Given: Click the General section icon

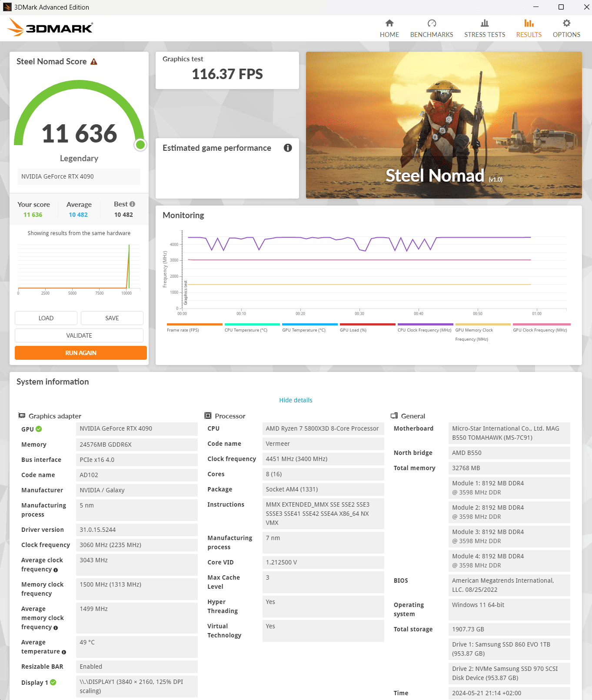Looking at the screenshot, I should pyautogui.click(x=394, y=416).
